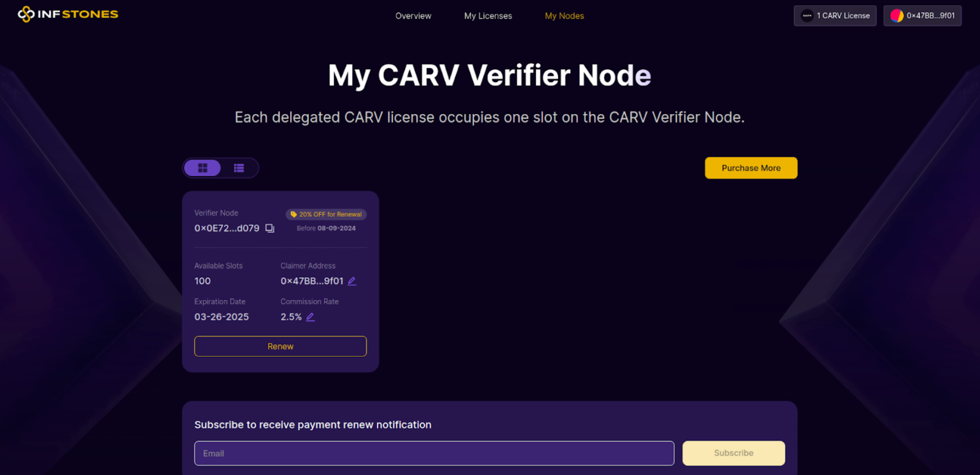Select verifier node address 0x0E72...d079 text
Screen dimensions: 980x475
coord(227,228)
